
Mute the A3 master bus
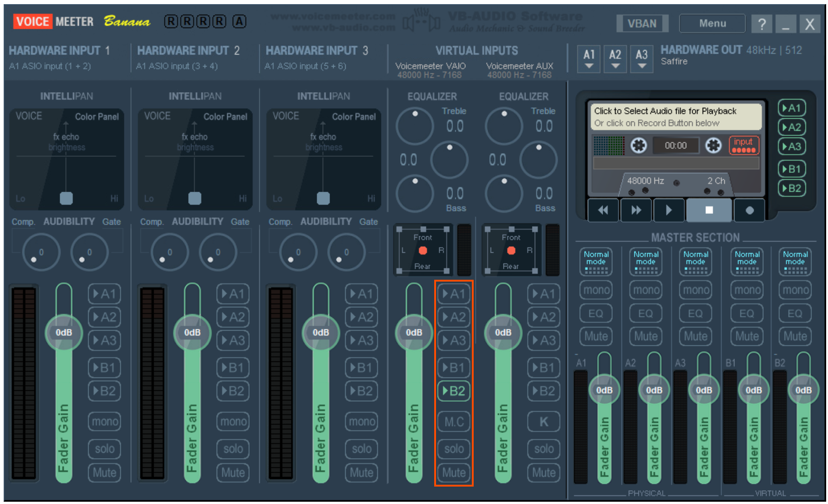(x=696, y=337)
